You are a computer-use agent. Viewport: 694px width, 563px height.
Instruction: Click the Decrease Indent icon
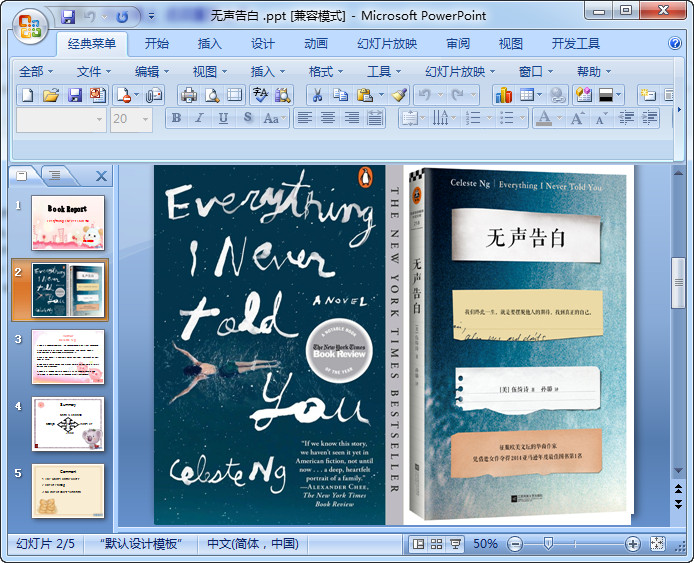click(x=626, y=118)
